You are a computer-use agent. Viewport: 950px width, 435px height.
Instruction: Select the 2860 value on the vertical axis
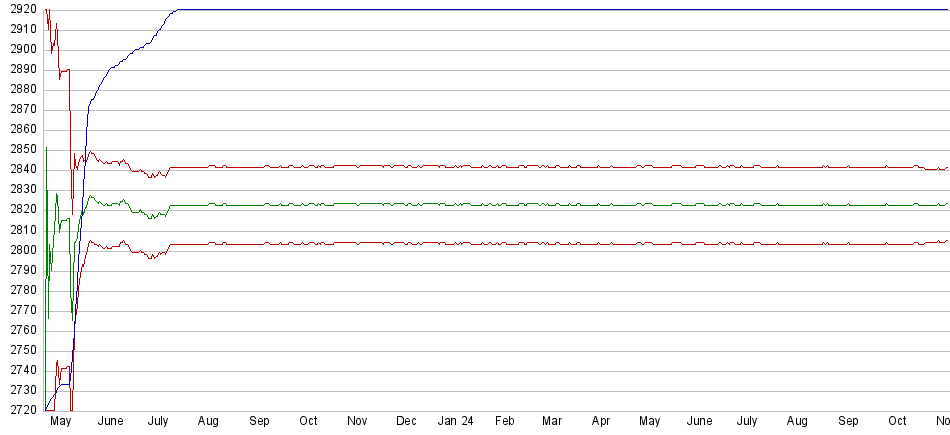pos(19,130)
